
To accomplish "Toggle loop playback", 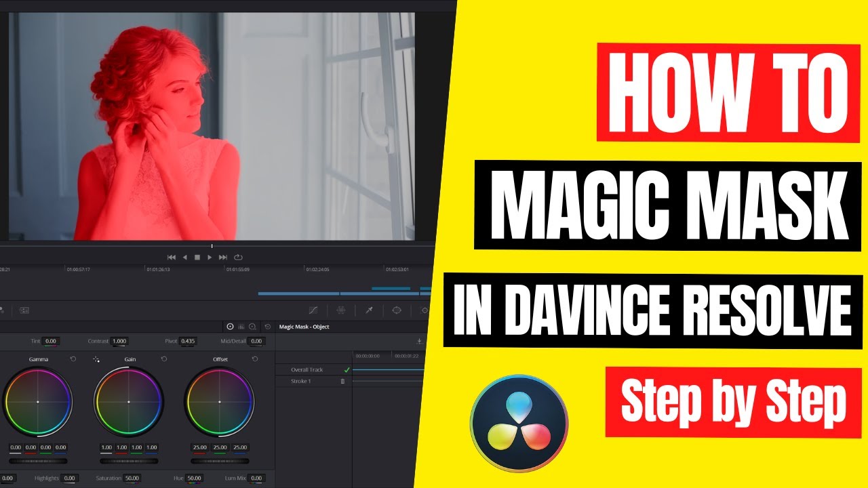I will 238,258.
